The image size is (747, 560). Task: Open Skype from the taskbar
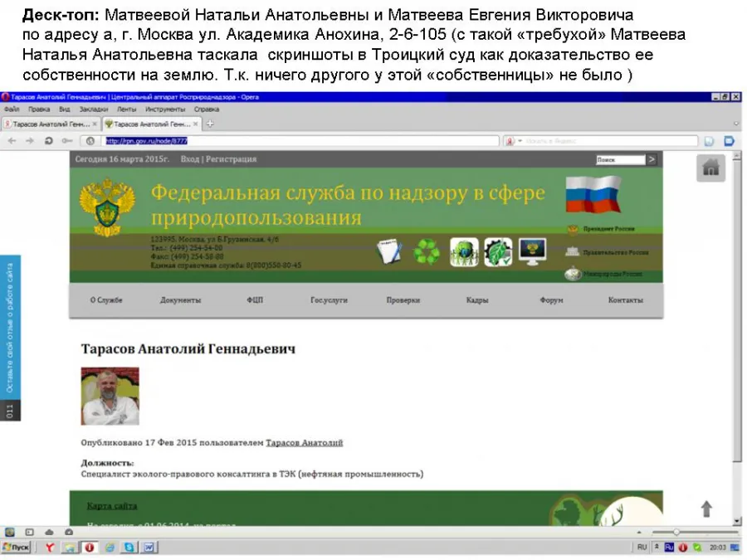coord(129,548)
